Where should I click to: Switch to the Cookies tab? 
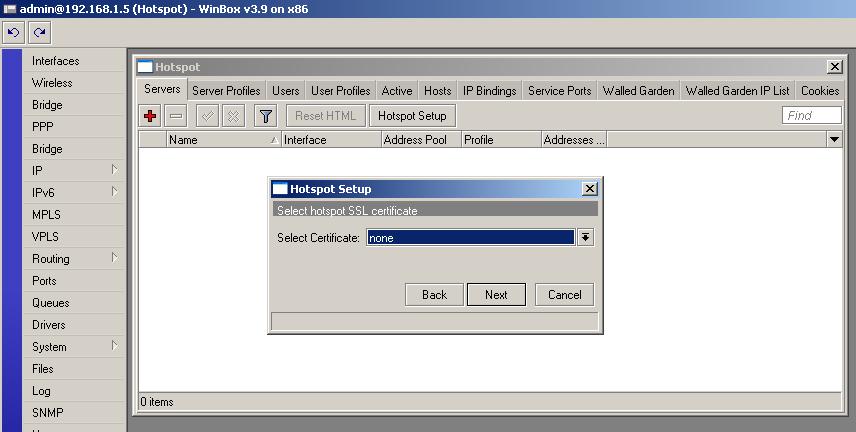pos(820,91)
